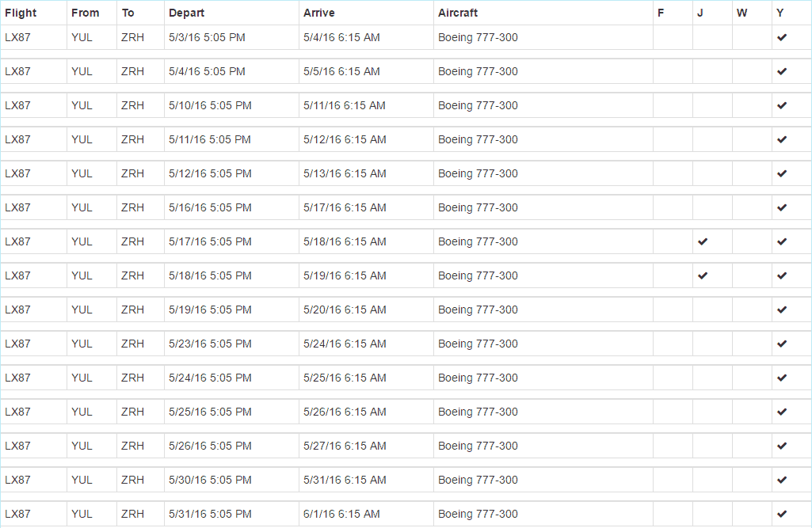Viewport: 812px width, 528px height.
Task: Click the J checkmark for the 5/17/16 departure
Action: coord(702,241)
